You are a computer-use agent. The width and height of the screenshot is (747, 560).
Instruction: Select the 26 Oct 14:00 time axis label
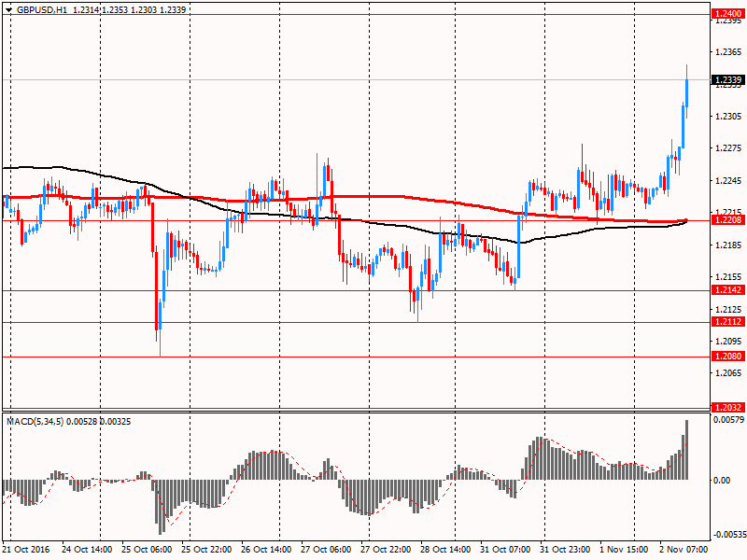click(x=266, y=549)
